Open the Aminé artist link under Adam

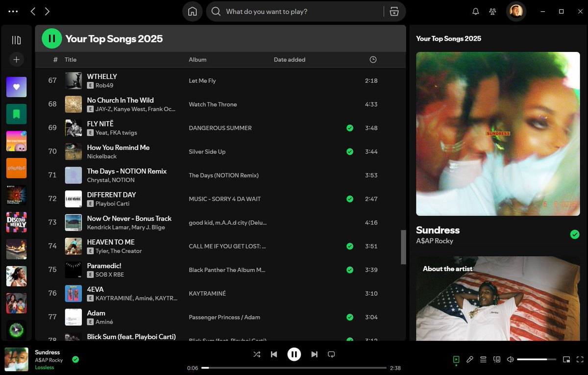tap(104, 322)
